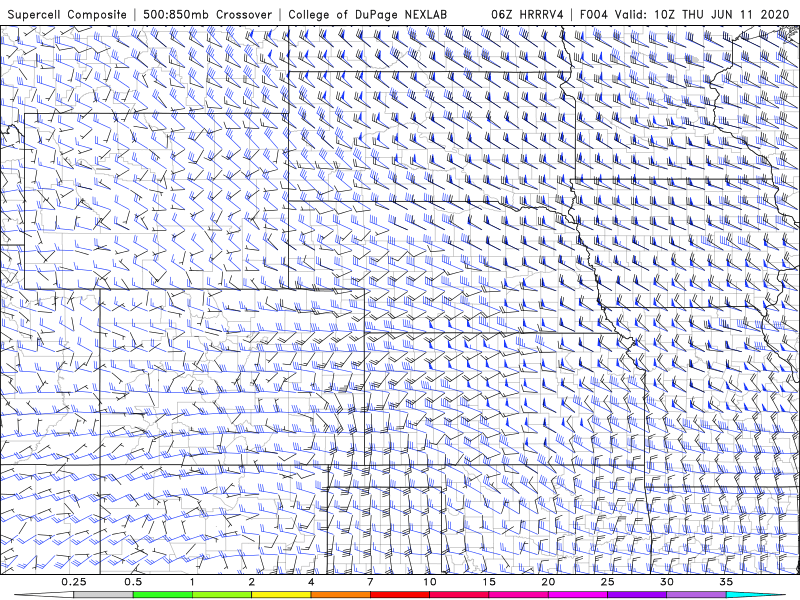The image size is (800, 600).
Task: Select the "1" color scale label
Action: click(x=192, y=582)
